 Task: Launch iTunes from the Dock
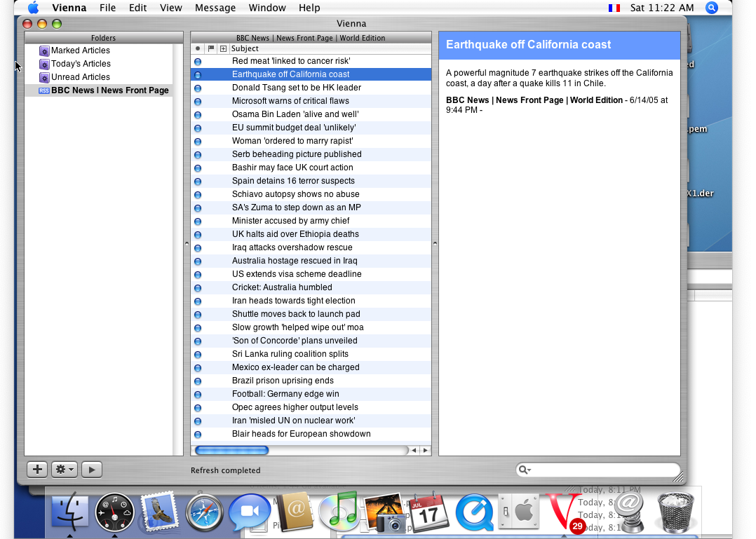(339, 511)
